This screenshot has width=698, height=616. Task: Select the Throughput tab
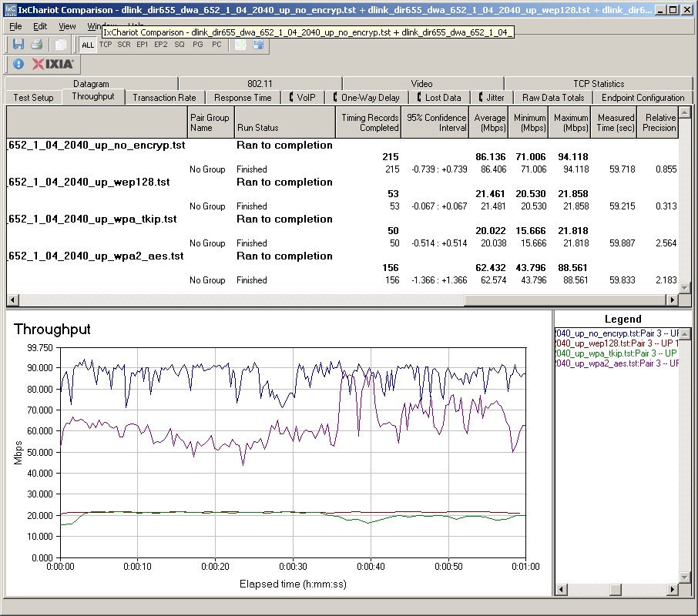[93, 96]
